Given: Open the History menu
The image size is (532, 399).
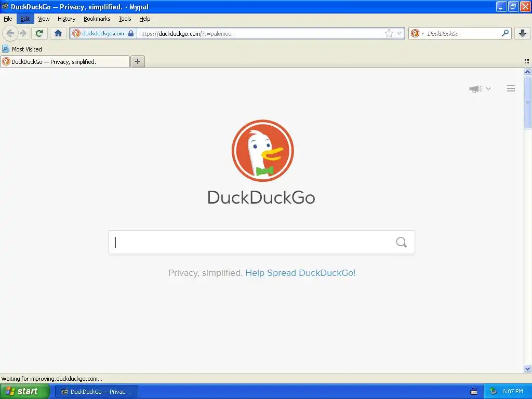Looking at the screenshot, I should pos(66,19).
